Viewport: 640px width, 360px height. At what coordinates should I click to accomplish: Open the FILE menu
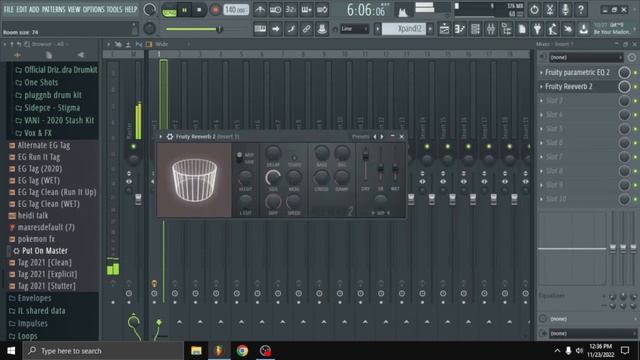coord(9,9)
